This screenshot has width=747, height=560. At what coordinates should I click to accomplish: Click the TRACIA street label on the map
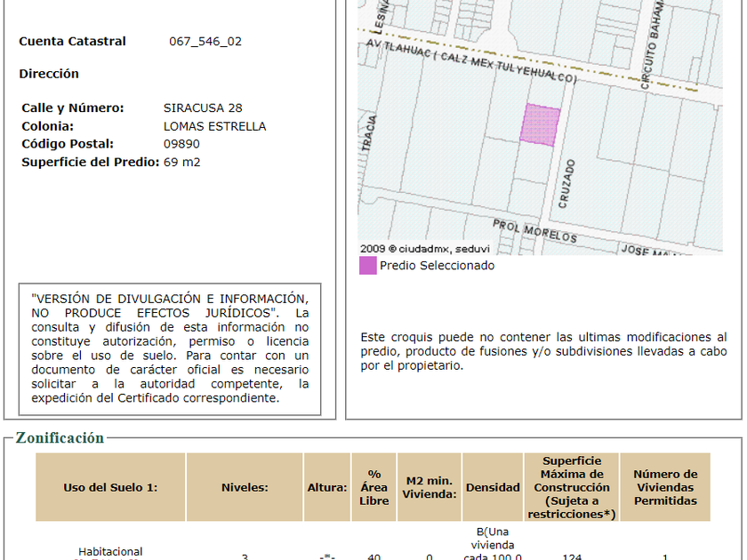click(369, 133)
